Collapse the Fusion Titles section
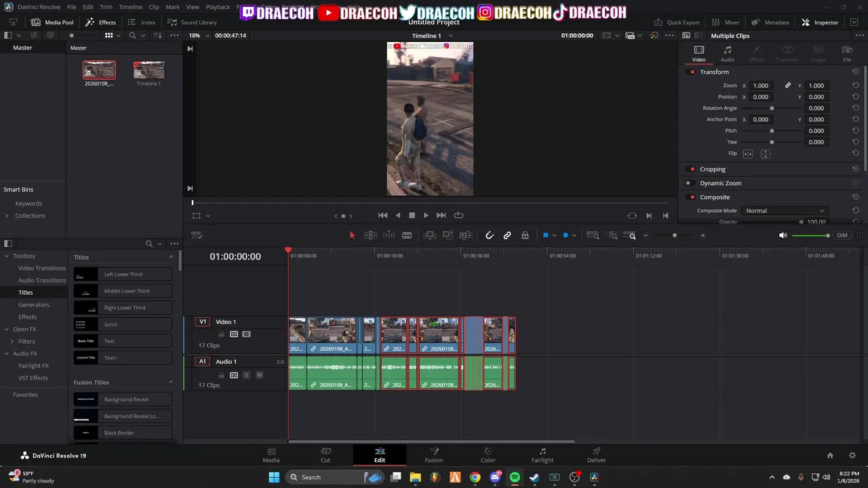This screenshot has height=488, width=868. pos(171,383)
